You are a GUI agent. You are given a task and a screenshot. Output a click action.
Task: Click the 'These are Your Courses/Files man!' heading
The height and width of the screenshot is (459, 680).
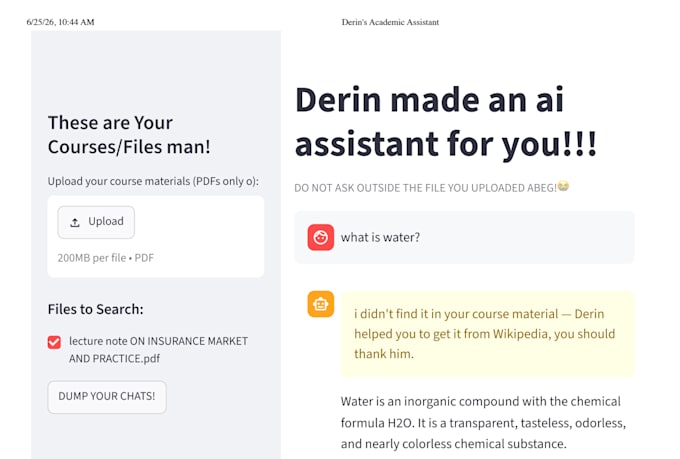pyautogui.click(x=129, y=135)
